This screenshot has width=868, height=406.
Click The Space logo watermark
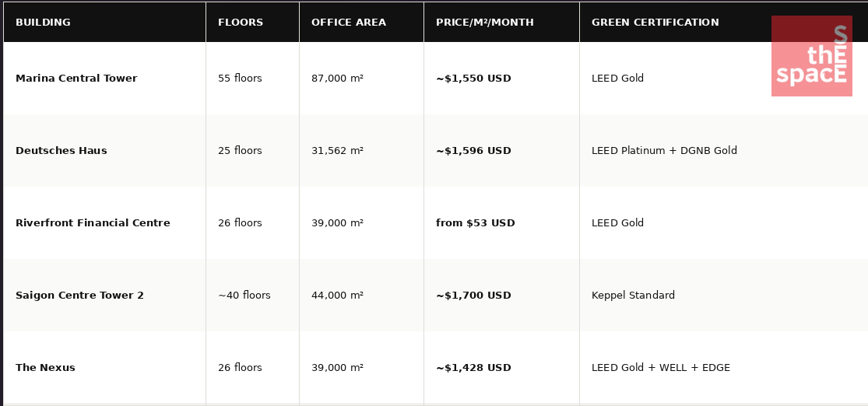pyautogui.click(x=811, y=56)
